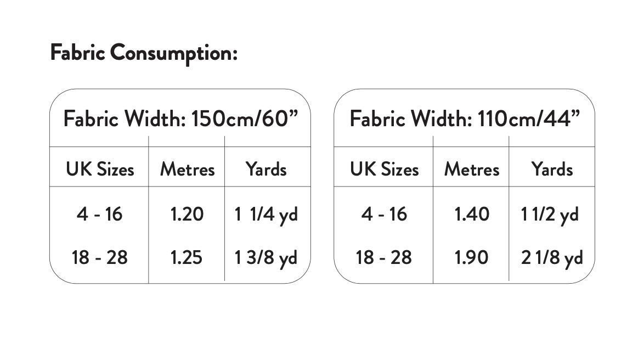Click Metres column header in 110cm table
The height and width of the screenshot is (338, 644).
472,169
